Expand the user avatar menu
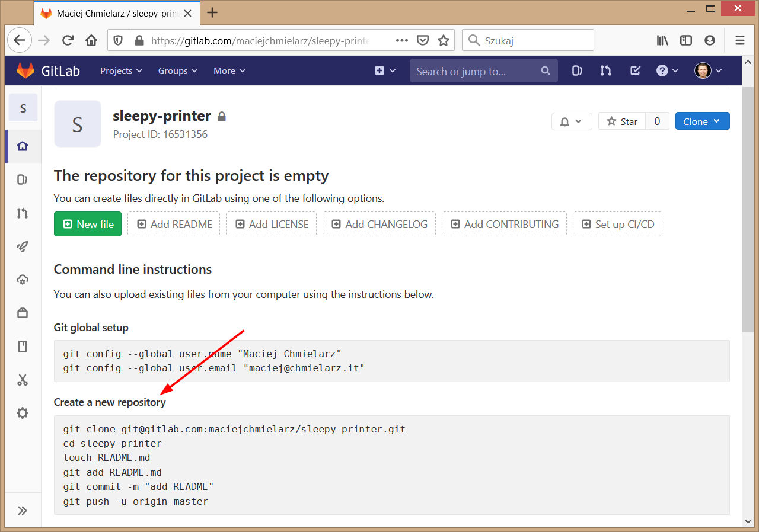Image resolution: width=759 pixels, height=532 pixels. click(x=709, y=71)
